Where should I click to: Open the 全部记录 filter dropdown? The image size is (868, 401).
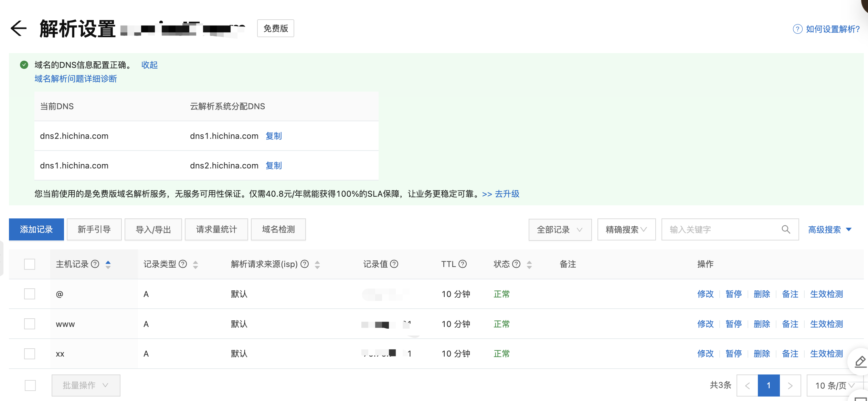[560, 229]
